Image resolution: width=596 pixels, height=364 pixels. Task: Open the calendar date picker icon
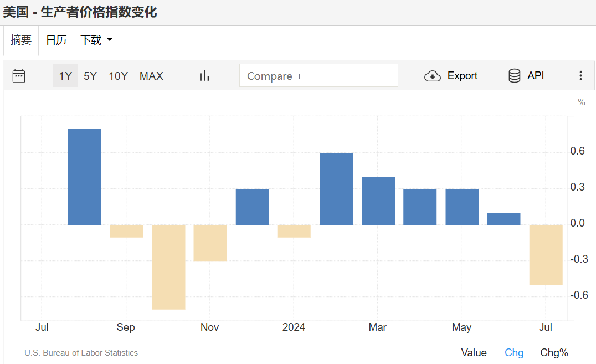coord(19,76)
